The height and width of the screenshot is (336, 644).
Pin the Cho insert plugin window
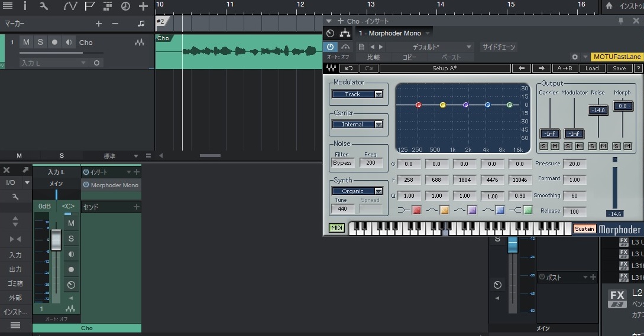tap(620, 21)
